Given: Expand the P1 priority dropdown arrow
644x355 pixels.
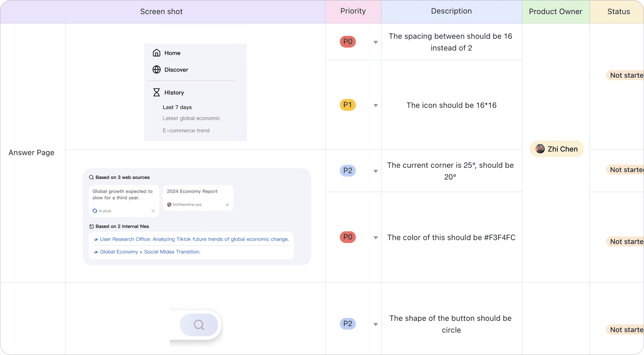Looking at the screenshot, I should 375,105.
